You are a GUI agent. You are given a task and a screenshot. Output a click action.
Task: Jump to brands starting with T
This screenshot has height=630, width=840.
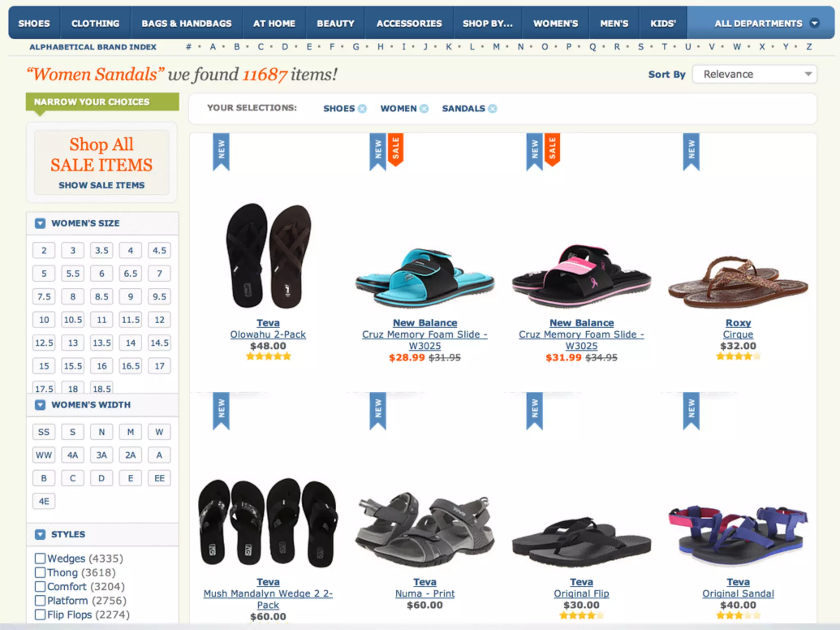664,47
